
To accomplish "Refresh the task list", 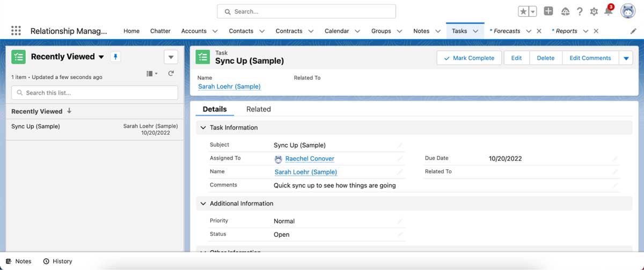I will point(171,73).
